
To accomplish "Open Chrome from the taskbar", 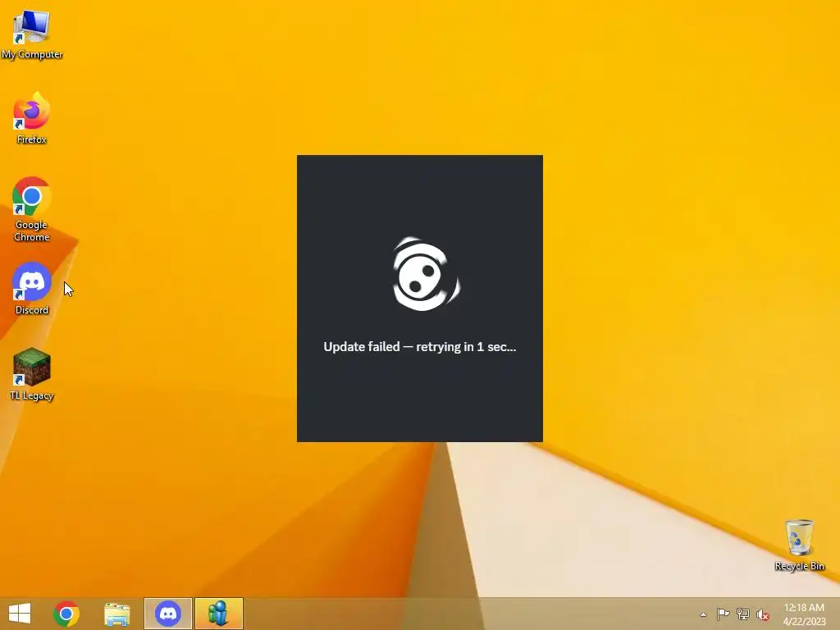I will pyautogui.click(x=66, y=614).
